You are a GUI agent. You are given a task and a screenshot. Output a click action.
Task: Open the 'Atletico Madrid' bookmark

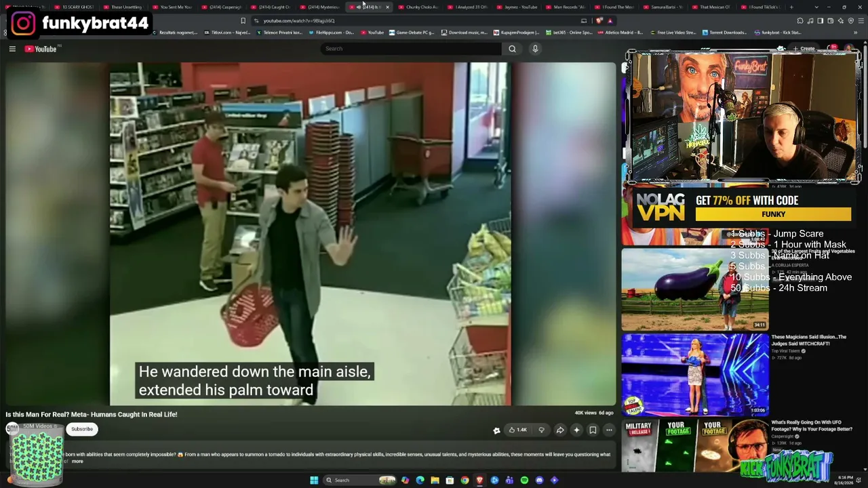click(622, 33)
